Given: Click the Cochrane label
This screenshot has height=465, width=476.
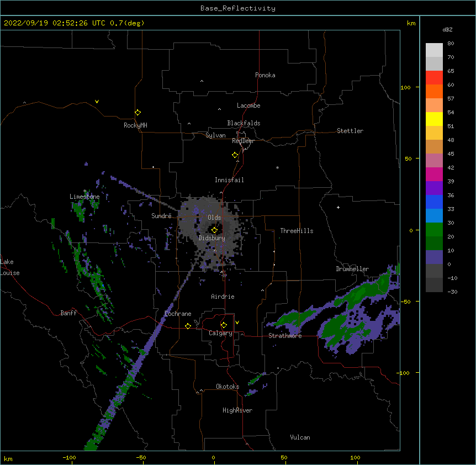Looking at the screenshot, I should [x=178, y=314].
